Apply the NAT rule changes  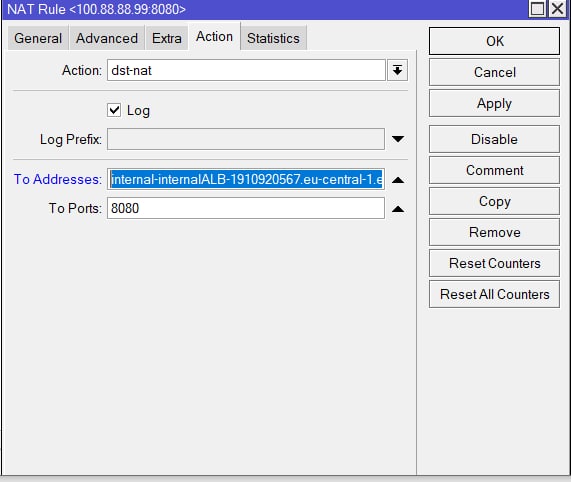point(494,103)
